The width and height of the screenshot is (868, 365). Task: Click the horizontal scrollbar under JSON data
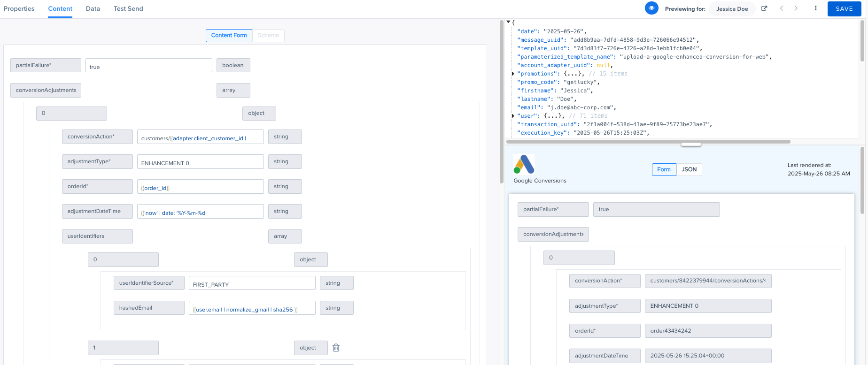(x=648, y=141)
